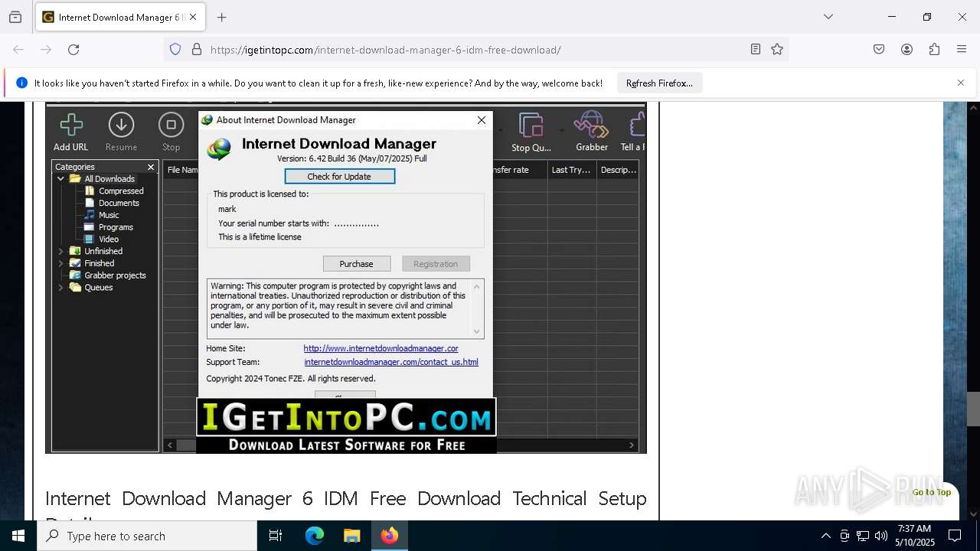Click the download list scroll-right arrow

(x=632, y=445)
